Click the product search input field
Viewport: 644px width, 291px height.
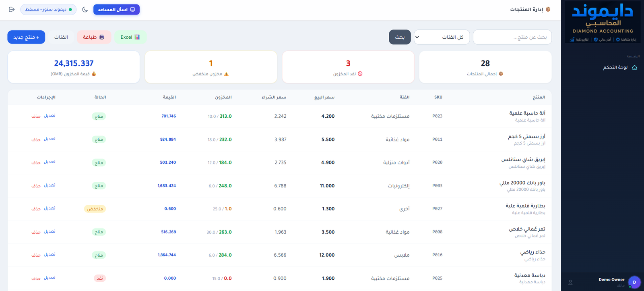click(512, 37)
